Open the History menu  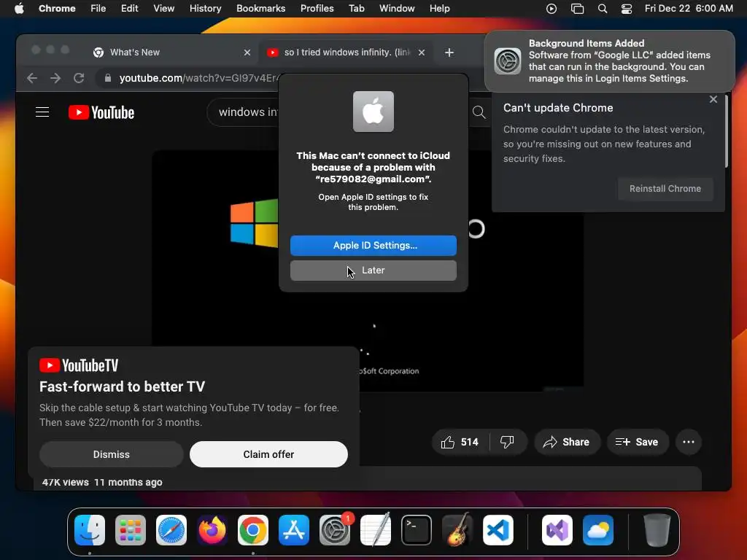(205, 9)
